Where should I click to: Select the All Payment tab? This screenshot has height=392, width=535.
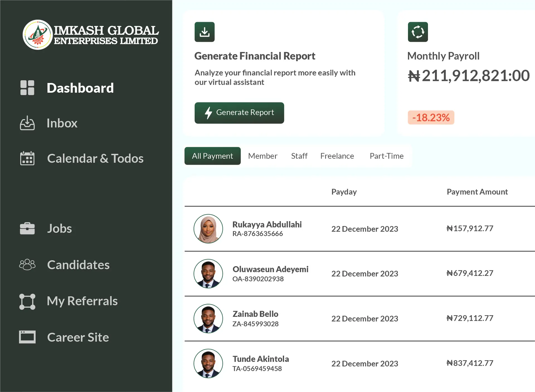(212, 156)
